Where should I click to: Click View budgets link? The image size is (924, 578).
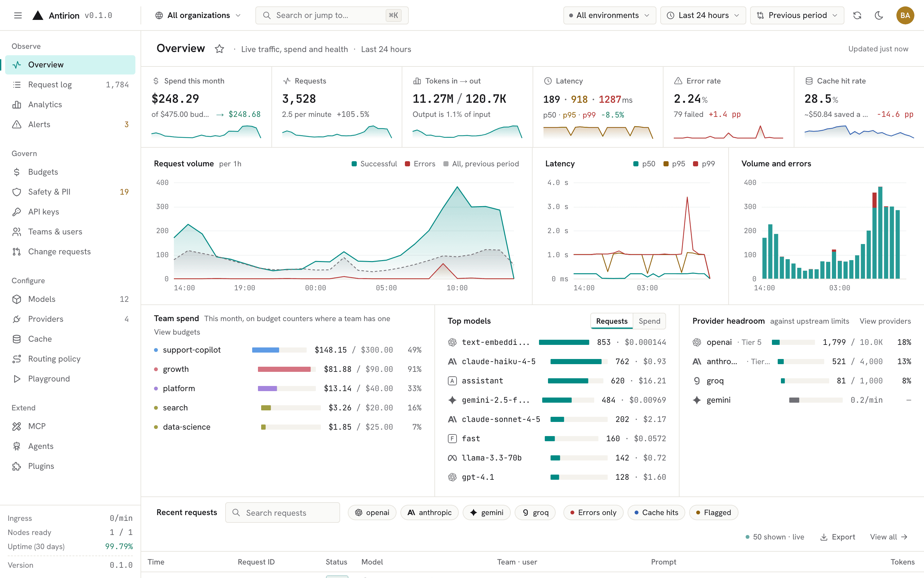(x=177, y=332)
